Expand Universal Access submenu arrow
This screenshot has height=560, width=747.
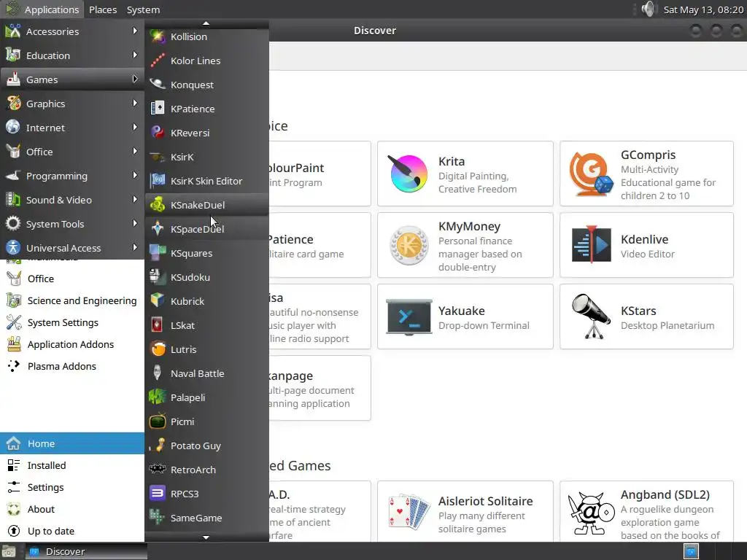coord(135,248)
